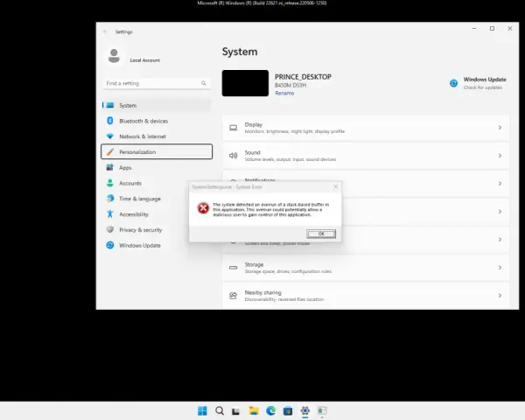Click the Find a setting search box

157,83
